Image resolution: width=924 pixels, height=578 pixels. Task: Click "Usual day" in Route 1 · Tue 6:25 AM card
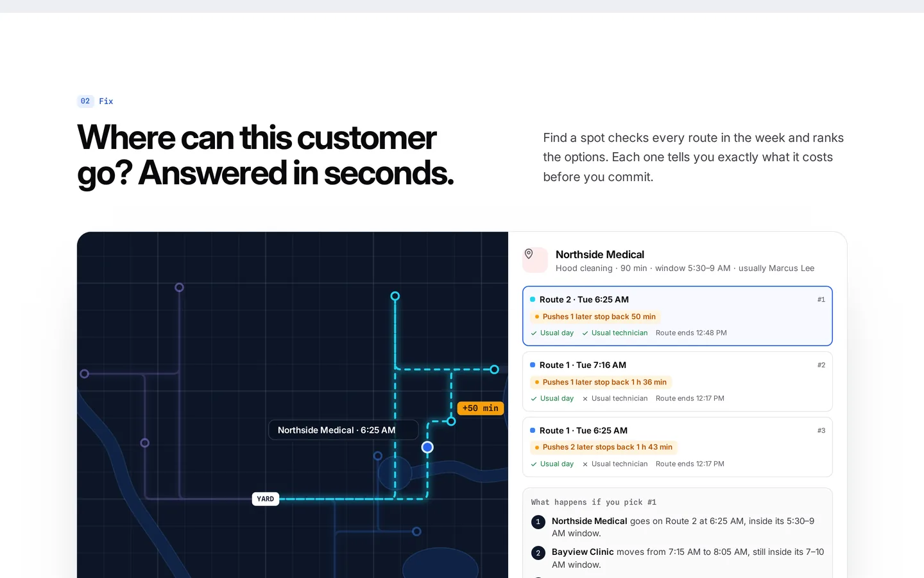(552, 464)
